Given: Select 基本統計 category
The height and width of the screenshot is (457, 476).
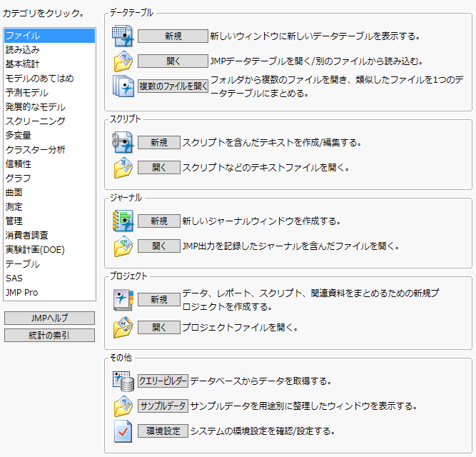Looking at the screenshot, I should pos(49,64).
